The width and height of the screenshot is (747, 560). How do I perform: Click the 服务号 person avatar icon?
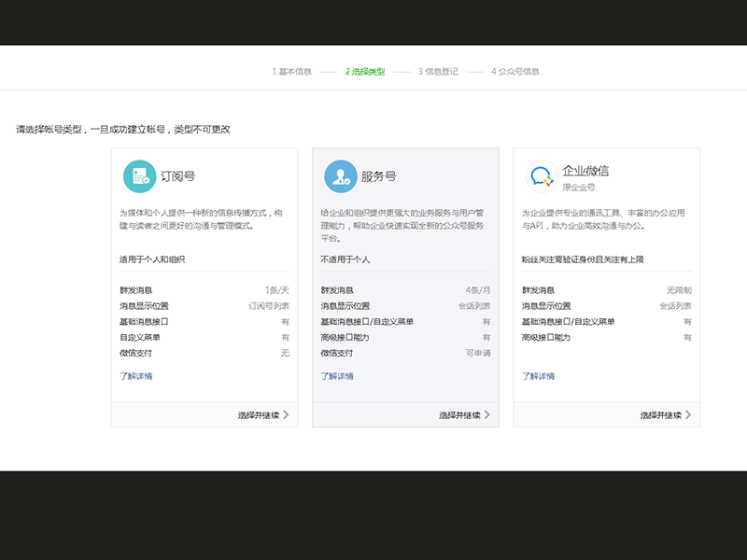pos(342,174)
